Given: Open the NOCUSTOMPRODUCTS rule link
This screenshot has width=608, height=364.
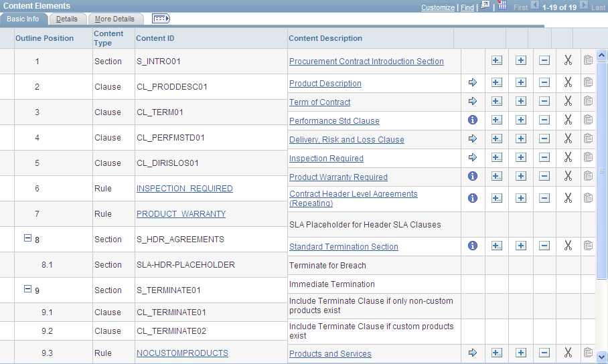Looking at the screenshot, I should point(182,353).
